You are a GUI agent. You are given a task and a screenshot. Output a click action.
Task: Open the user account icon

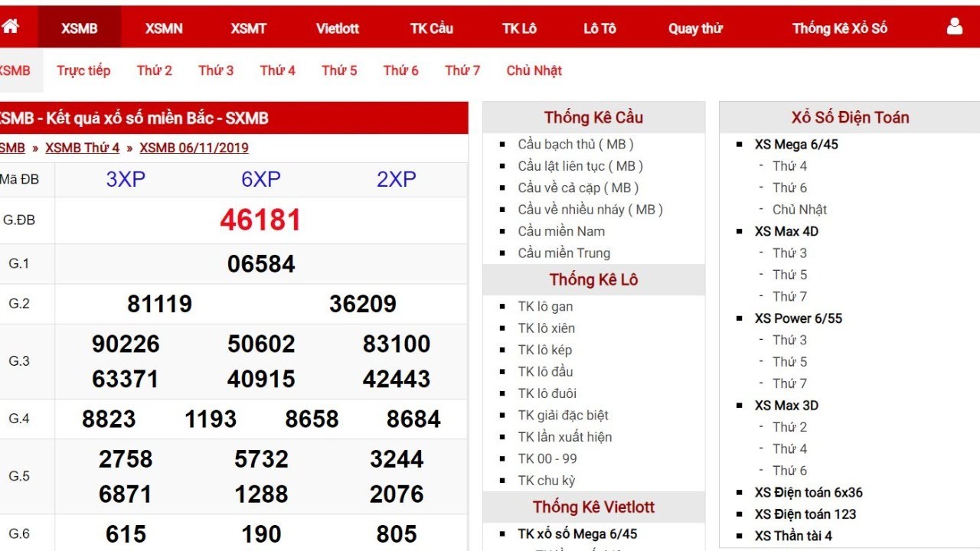coord(955,27)
